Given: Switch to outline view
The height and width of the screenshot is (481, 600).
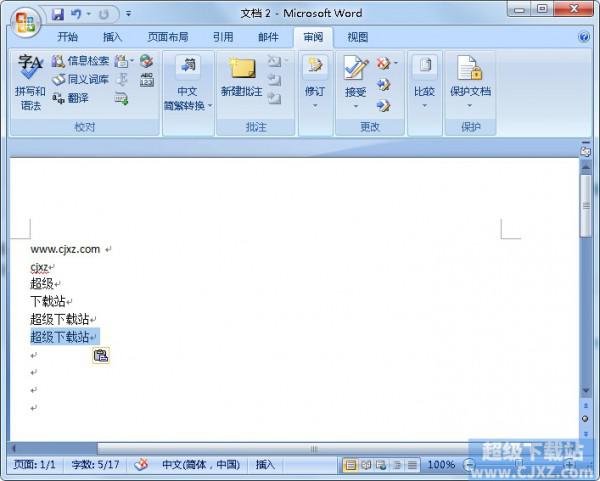Looking at the screenshot, I should click(x=396, y=465).
